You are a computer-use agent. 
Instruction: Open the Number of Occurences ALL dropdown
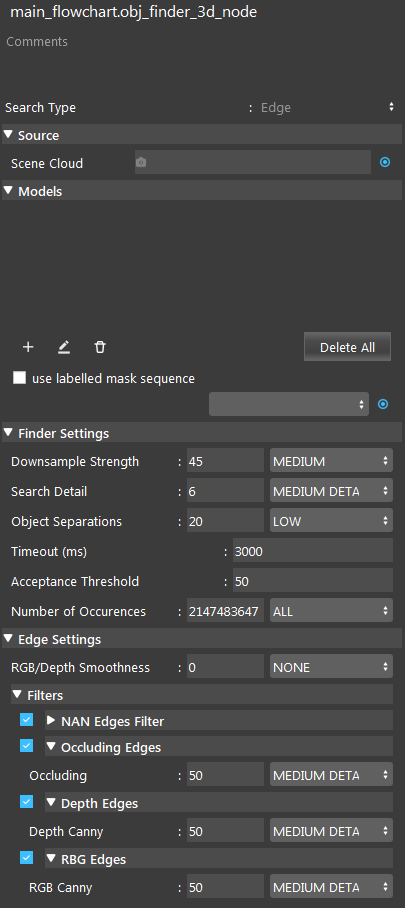(x=331, y=611)
